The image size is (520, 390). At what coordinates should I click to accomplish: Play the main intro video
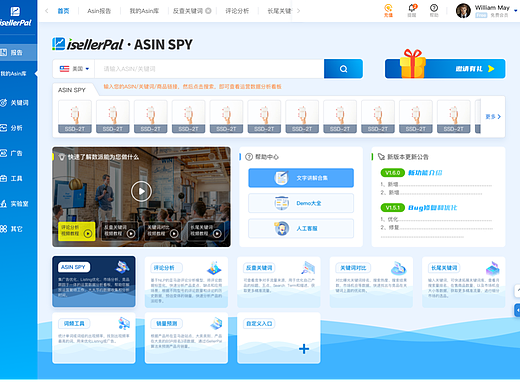pos(141,191)
